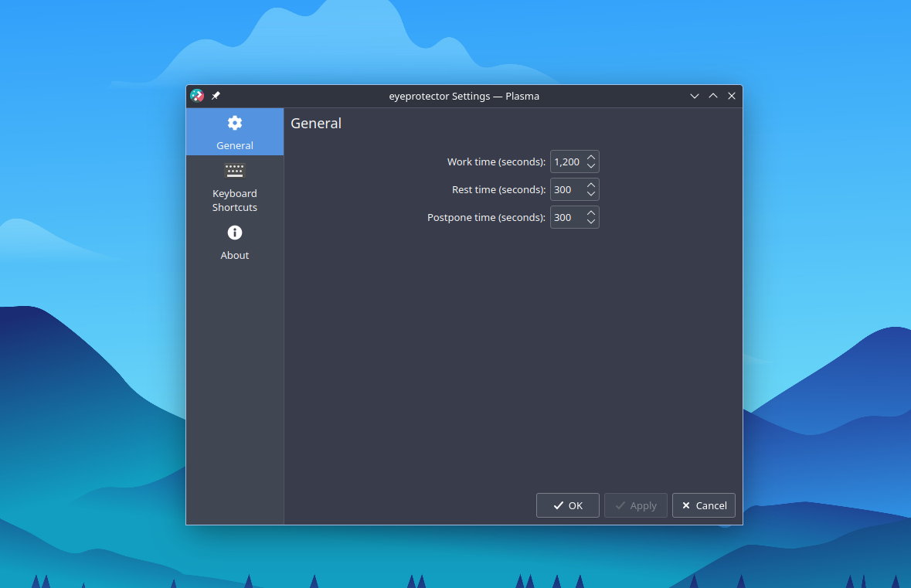Screen dimensions: 911x588
Task: Discard changes with Cancel button
Action: click(704, 505)
